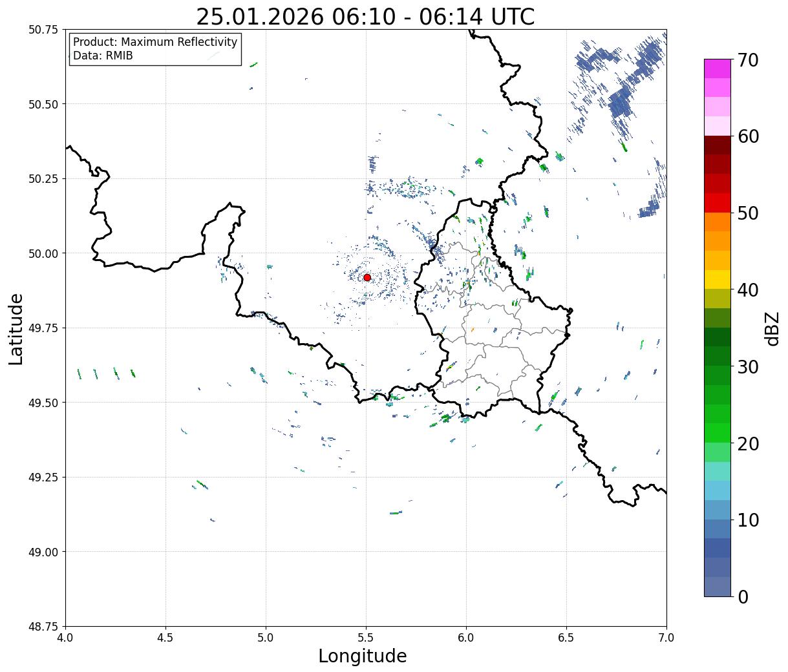Click the latitude tick label 49.75

43,328
